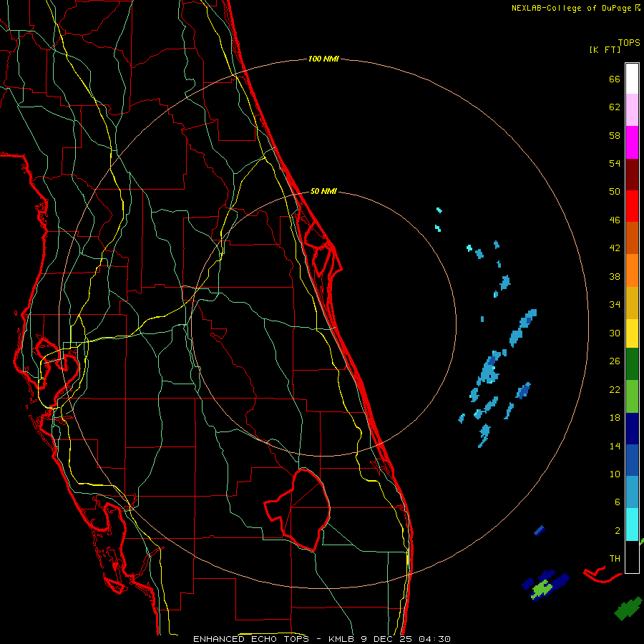Click the dark green 30 kft swatch
644x644 pixels.
point(632,364)
